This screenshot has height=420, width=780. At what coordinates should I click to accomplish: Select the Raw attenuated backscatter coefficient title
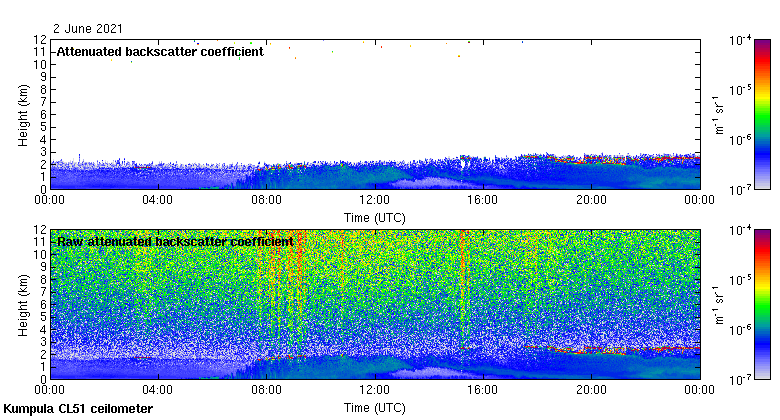[x=175, y=242]
